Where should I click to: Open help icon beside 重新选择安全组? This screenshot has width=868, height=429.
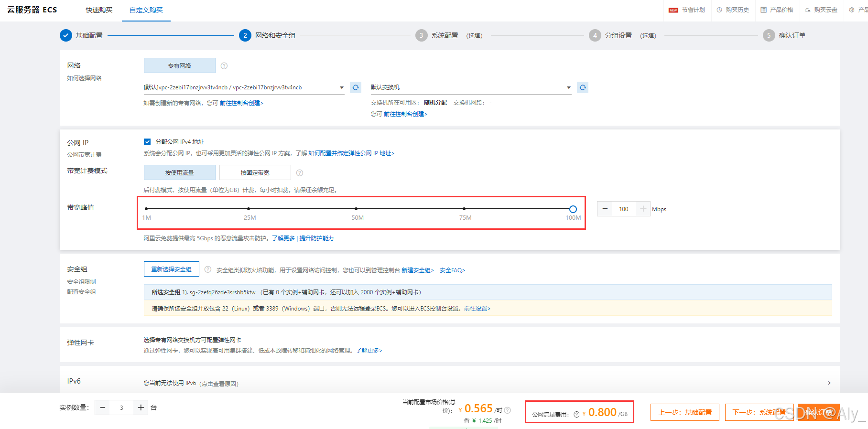pyautogui.click(x=208, y=269)
